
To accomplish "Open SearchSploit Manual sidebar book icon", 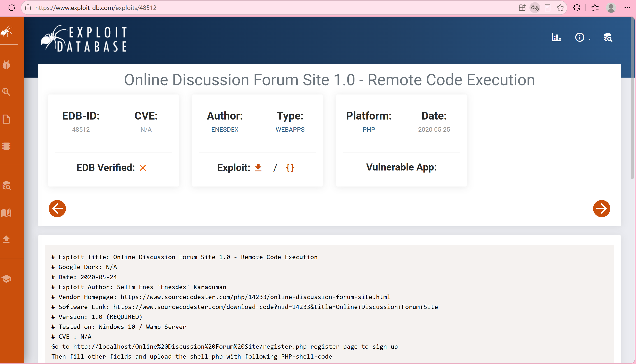I will 6,212.
